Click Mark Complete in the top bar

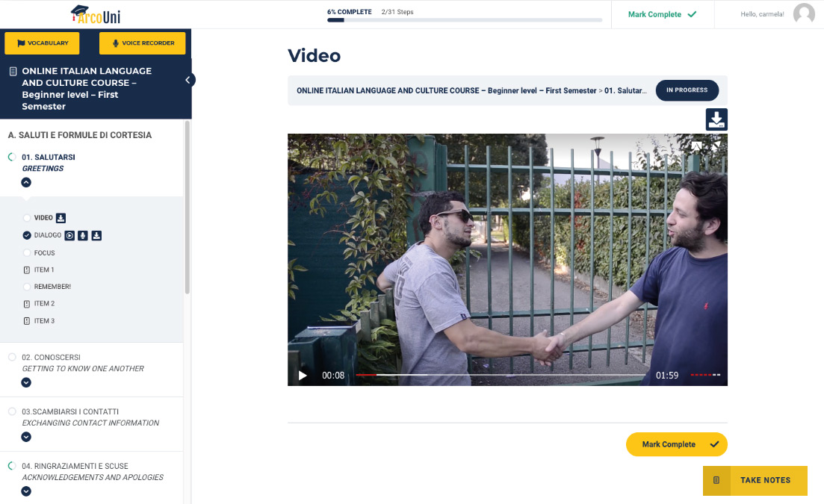(662, 14)
